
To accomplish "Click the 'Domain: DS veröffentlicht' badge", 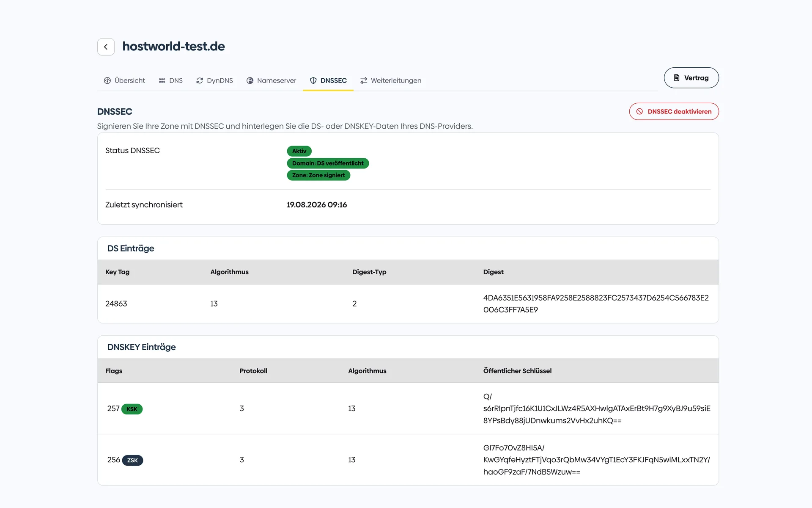I will pyautogui.click(x=328, y=163).
